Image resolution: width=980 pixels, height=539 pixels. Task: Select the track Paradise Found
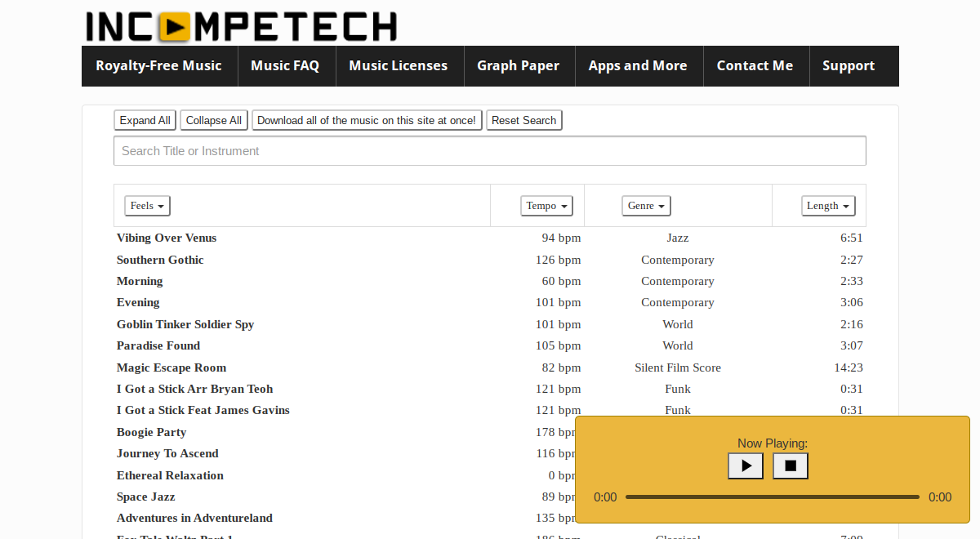pos(158,345)
